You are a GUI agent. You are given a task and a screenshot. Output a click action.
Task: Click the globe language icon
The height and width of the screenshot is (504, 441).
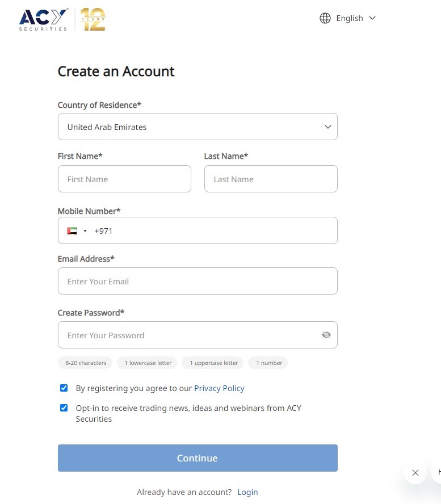[x=325, y=18]
